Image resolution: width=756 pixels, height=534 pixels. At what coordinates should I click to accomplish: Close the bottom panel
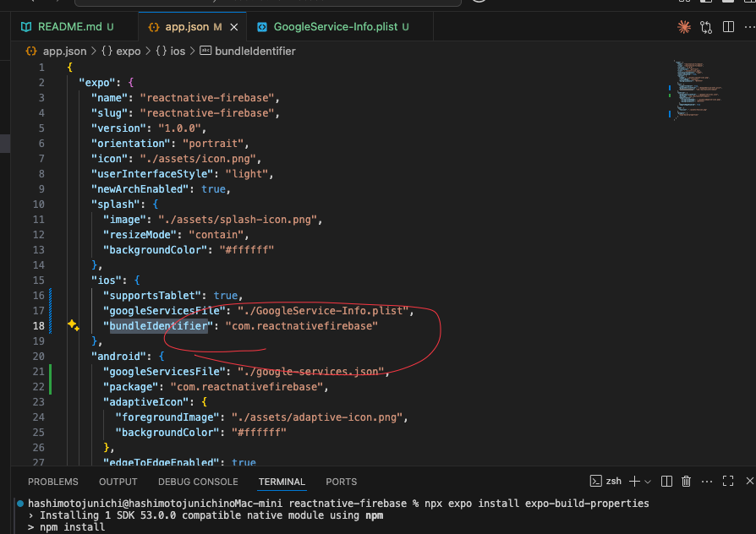750,481
